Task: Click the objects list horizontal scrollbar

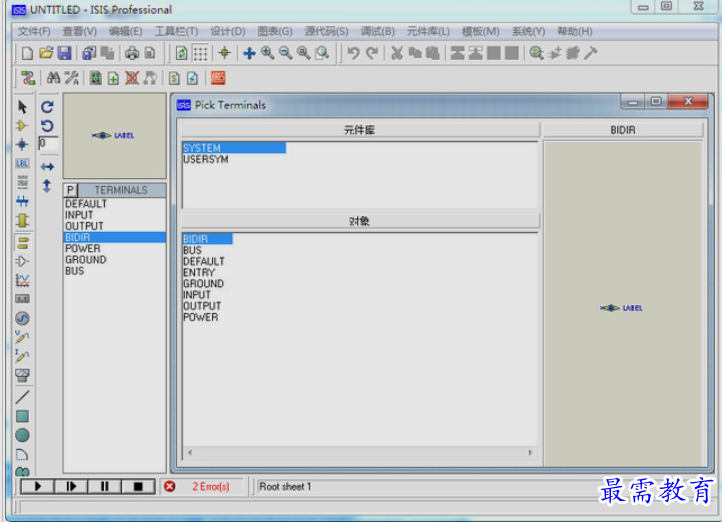Action: [360, 453]
